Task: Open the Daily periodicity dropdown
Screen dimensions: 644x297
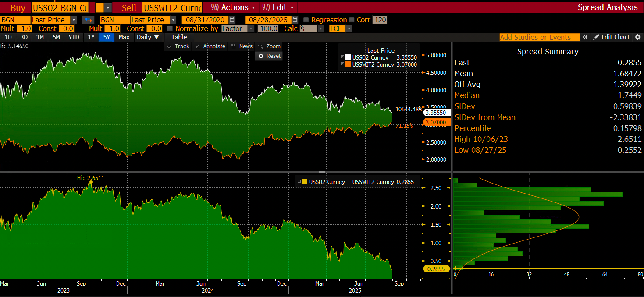Action: (x=148, y=37)
